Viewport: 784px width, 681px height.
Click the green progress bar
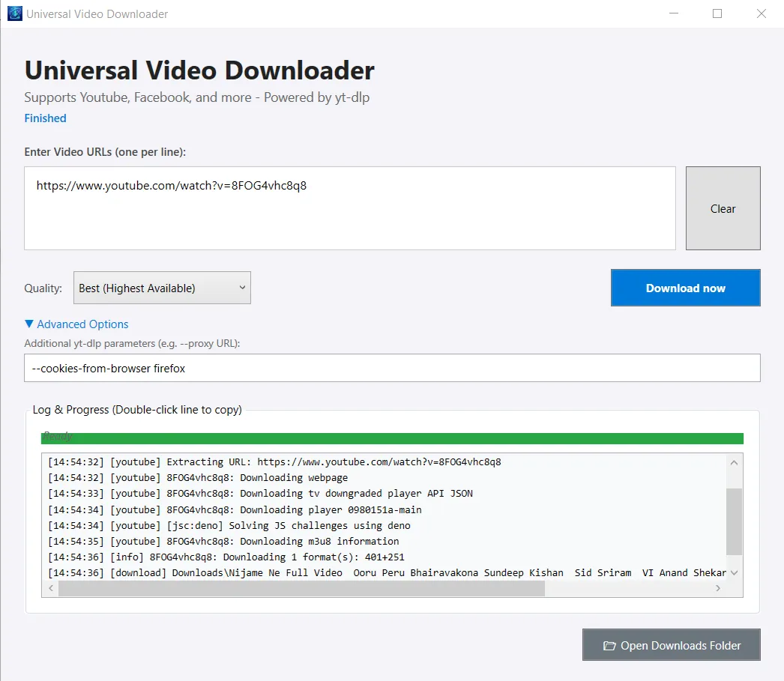pos(392,438)
